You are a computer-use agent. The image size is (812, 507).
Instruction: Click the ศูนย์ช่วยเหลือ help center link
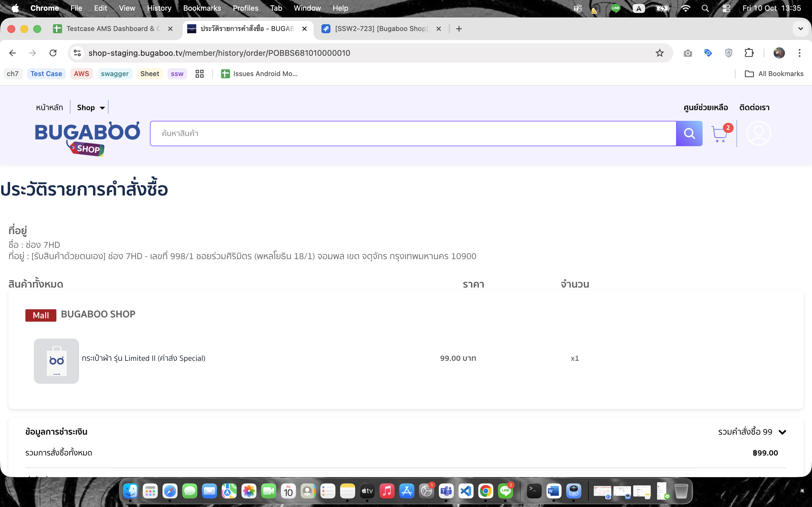706,108
